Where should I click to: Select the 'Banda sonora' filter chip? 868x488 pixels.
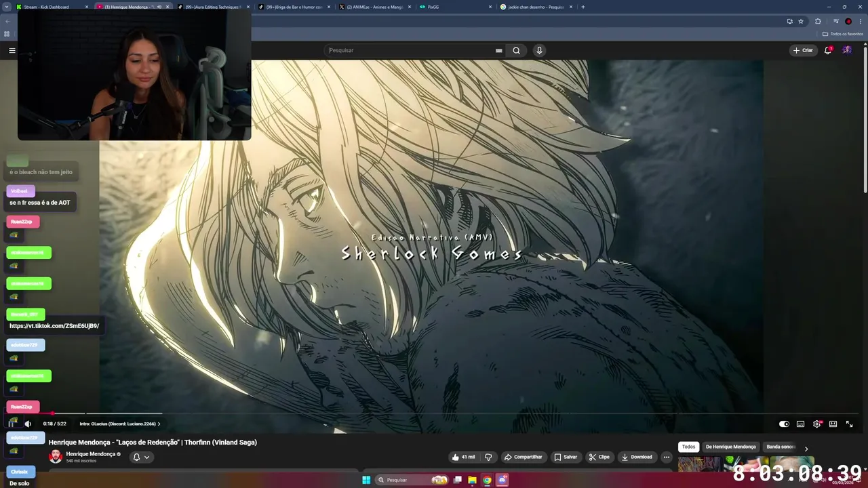tap(781, 447)
